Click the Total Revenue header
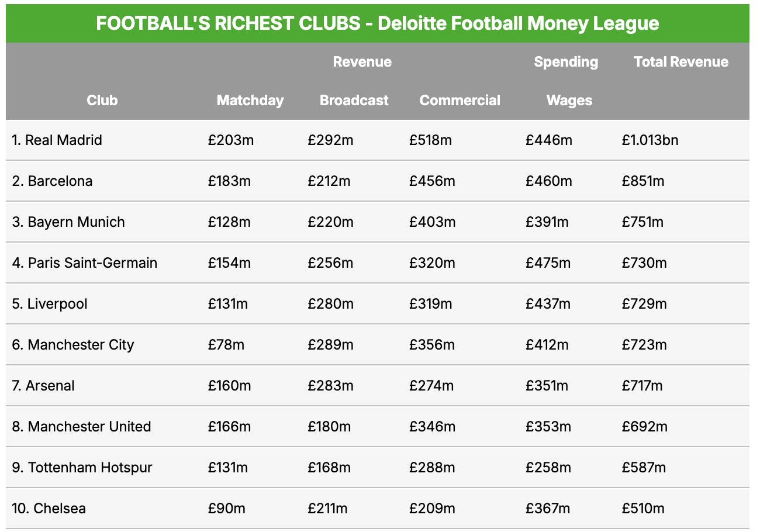The width and height of the screenshot is (760, 532). pyautogui.click(x=681, y=62)
